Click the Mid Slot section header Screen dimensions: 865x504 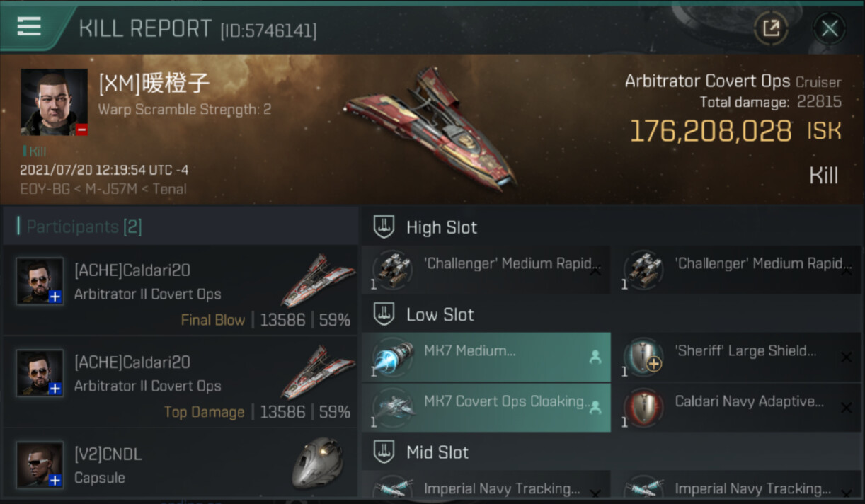(437, 452)
